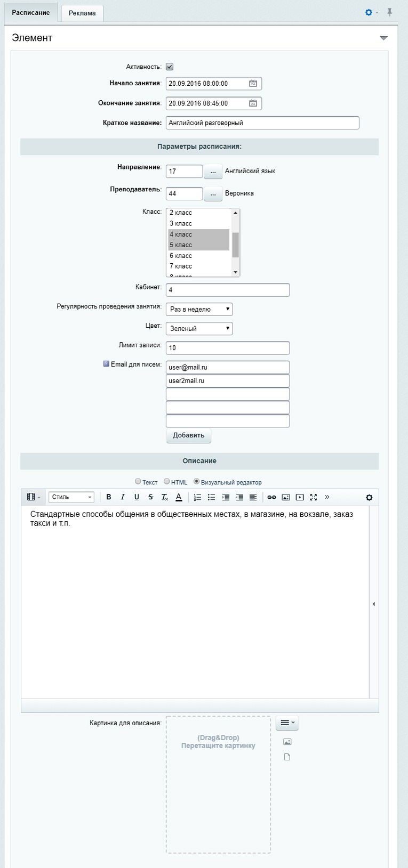Switch to the Расписание tab
Screen dimensions: 408x868
[x=31, y=12]
